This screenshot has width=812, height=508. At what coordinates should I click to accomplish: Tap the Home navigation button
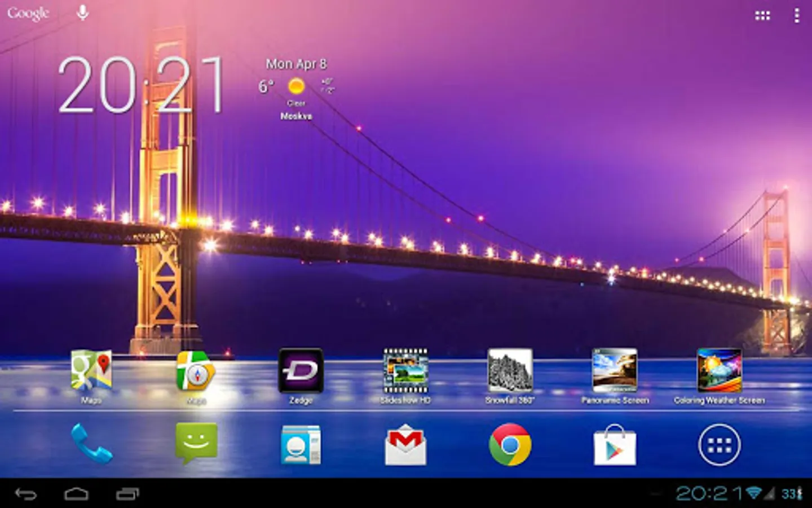pyautogui.click(x=76, y=494)
